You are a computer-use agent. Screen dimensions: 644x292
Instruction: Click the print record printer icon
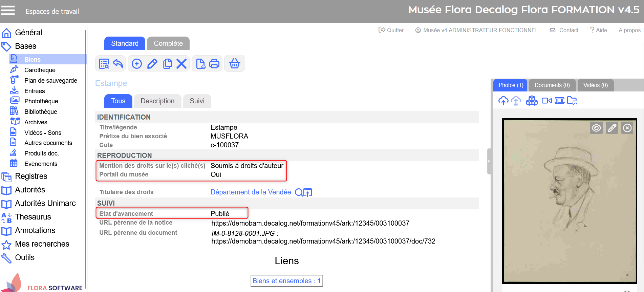point(214,64)
